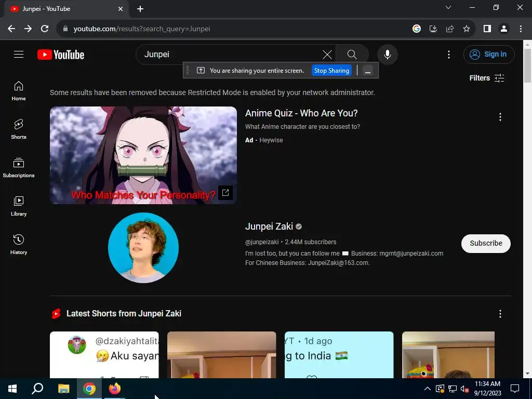Screen dimensions: 532x399
Task: Open the 'to India' short thumbnail
Action: pos(339,354)
